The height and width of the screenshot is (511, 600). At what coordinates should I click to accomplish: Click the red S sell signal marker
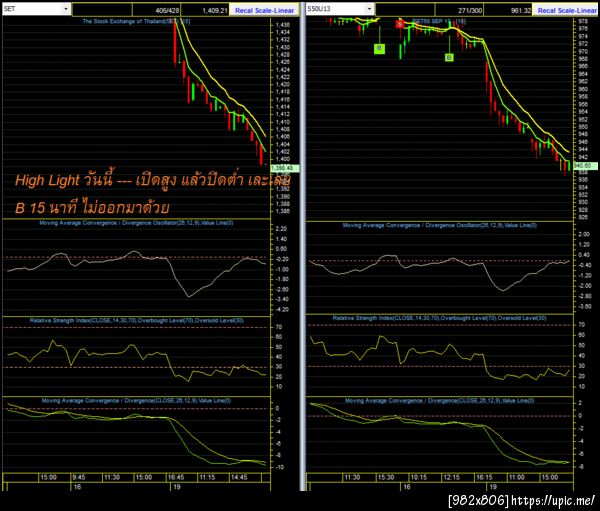pyautogui.click(x=399, y=24)
